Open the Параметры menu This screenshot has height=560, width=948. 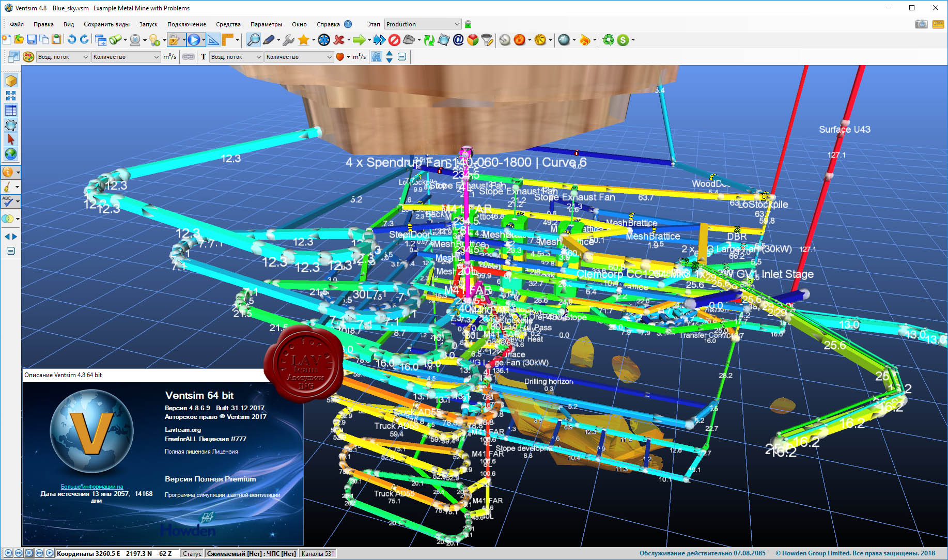click(266, 24)
